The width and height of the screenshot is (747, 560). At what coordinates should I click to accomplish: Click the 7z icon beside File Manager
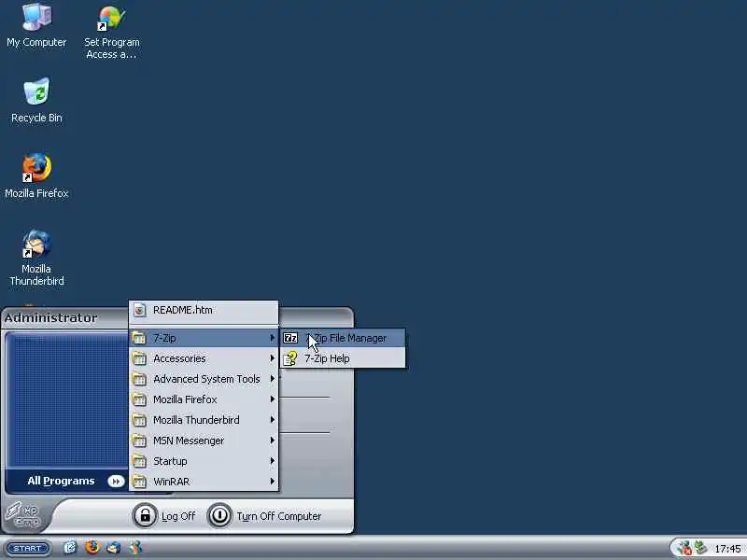click(290, 338)
